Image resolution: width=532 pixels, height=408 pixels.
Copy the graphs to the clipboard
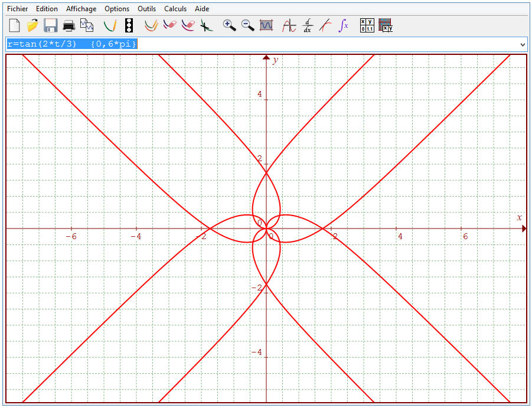(87, 25)
